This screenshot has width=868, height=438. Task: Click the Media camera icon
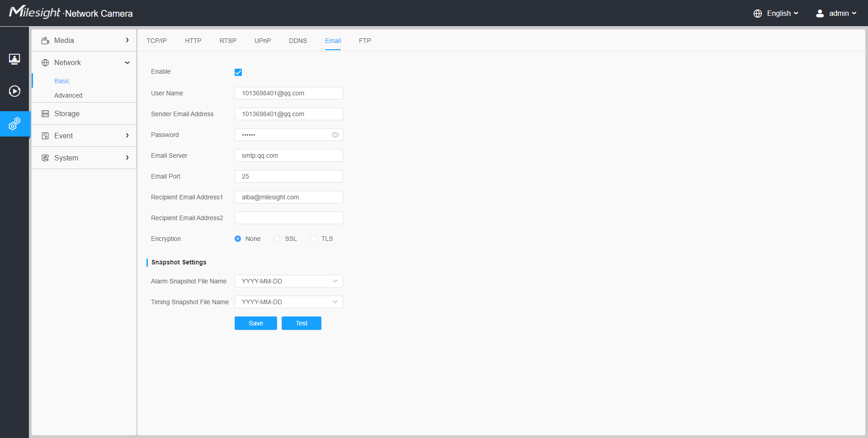[x=45, y=41]
